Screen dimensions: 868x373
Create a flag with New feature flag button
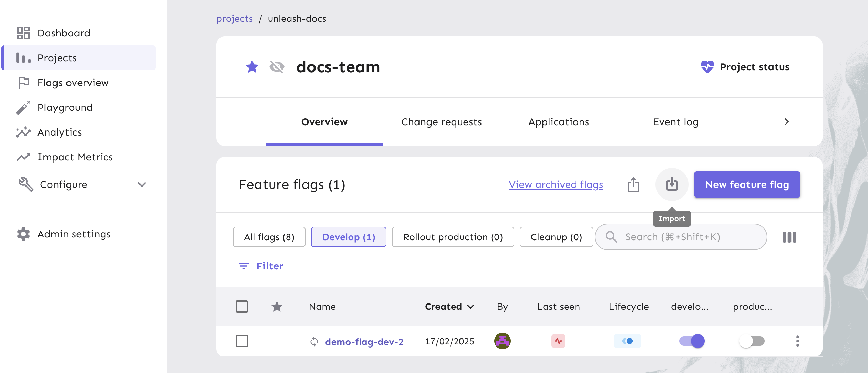pyautogui.click(x=747, y=184)
